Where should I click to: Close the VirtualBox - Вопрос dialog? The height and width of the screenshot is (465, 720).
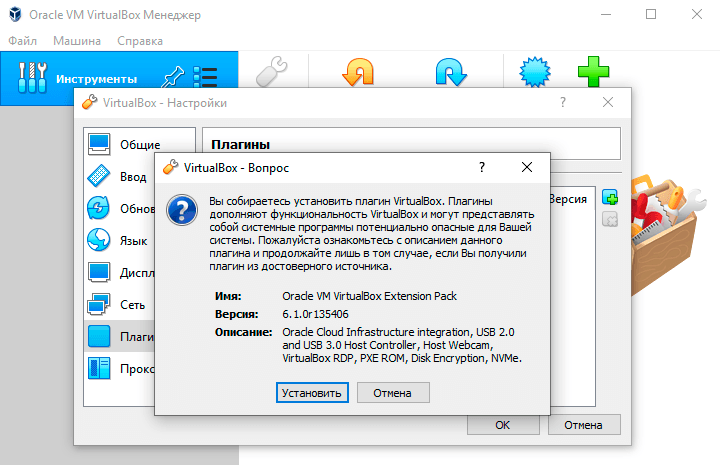527,167
